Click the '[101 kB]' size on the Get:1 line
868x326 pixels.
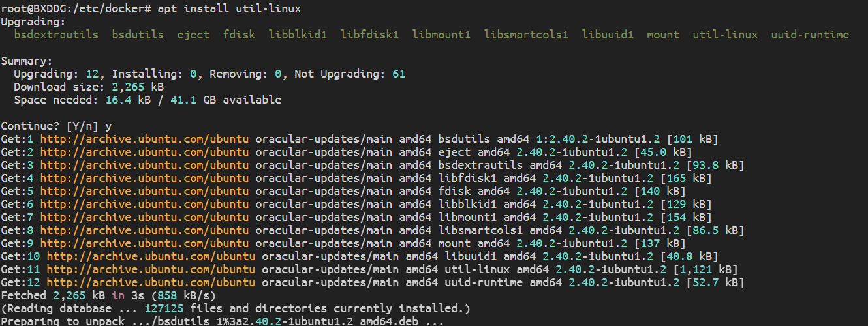692,139
